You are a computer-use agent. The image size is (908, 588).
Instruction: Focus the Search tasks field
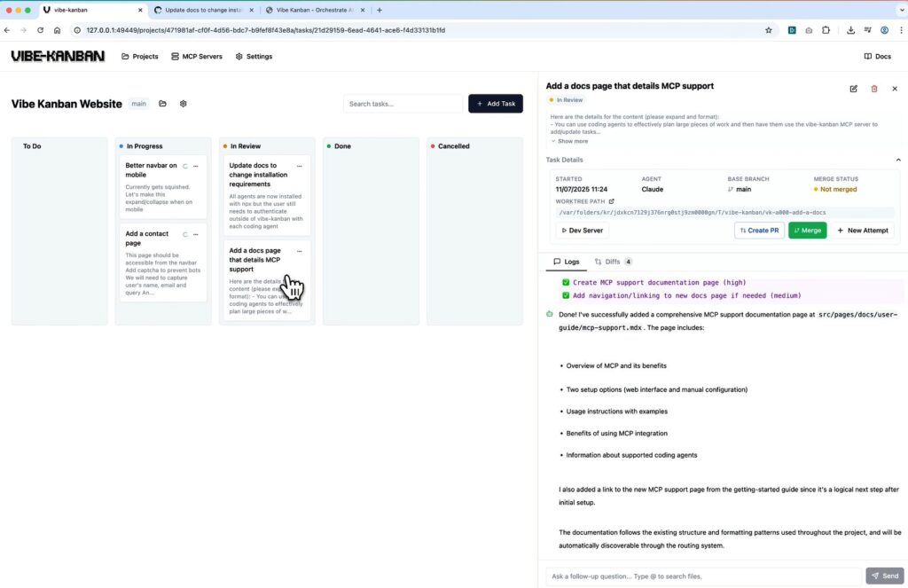click(x=403, y=104)
